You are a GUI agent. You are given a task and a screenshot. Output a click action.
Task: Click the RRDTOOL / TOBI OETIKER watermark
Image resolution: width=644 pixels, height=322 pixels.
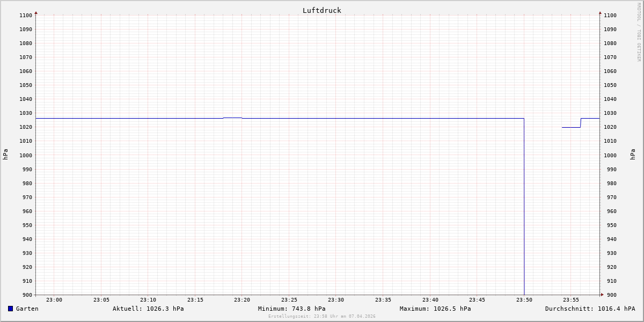[639, 32]
